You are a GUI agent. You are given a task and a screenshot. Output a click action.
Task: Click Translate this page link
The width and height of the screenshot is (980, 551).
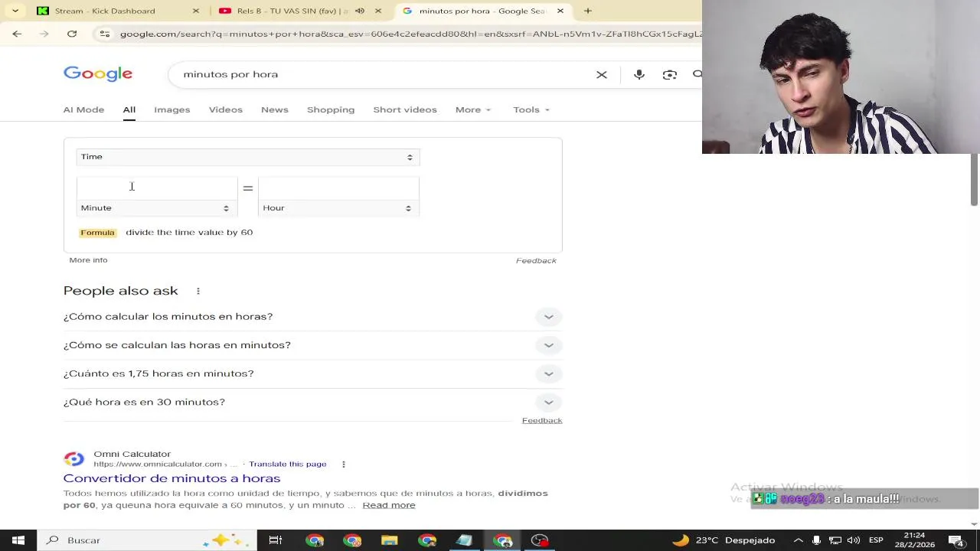[x=288, y=464]
